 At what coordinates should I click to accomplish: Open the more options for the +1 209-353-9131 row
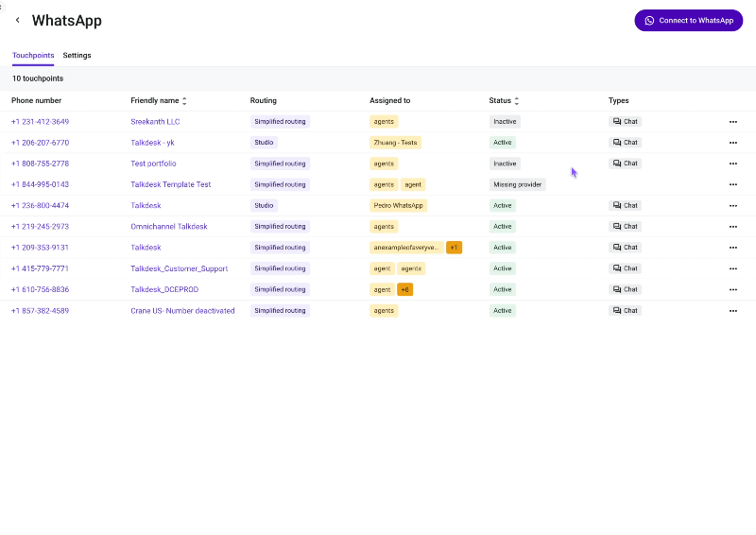click(733, 248)
